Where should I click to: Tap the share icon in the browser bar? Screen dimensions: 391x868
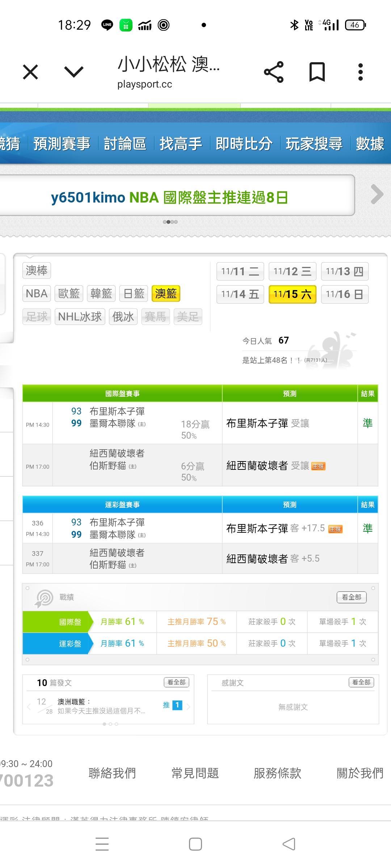(274, 72)
